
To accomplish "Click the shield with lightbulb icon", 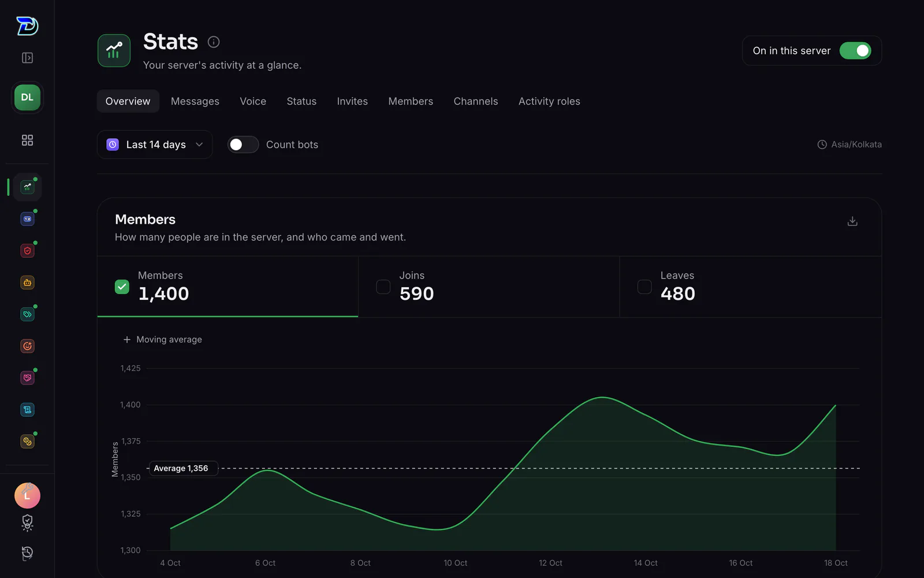I will (27, 523).
